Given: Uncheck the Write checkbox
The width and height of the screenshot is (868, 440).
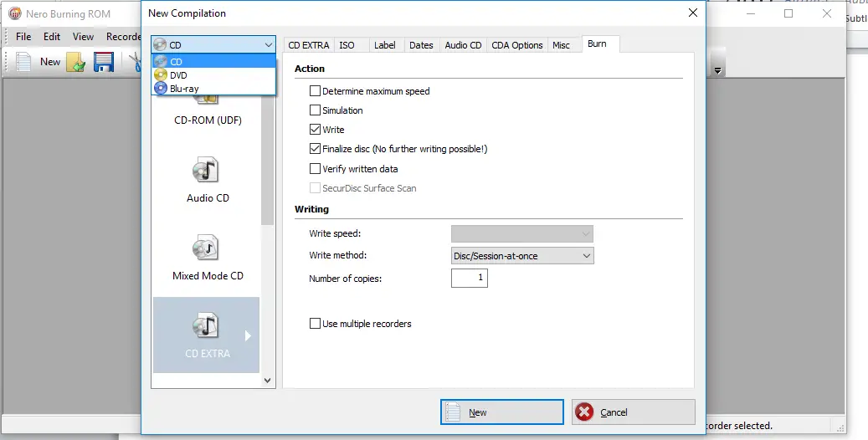Looking at the screenshot, I should [x=315, y=130].
